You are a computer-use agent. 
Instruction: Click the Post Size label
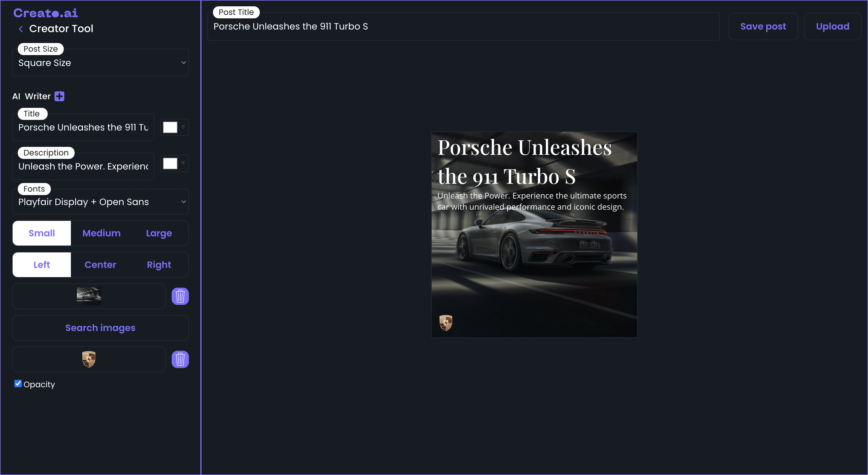[x=40, y=49]
